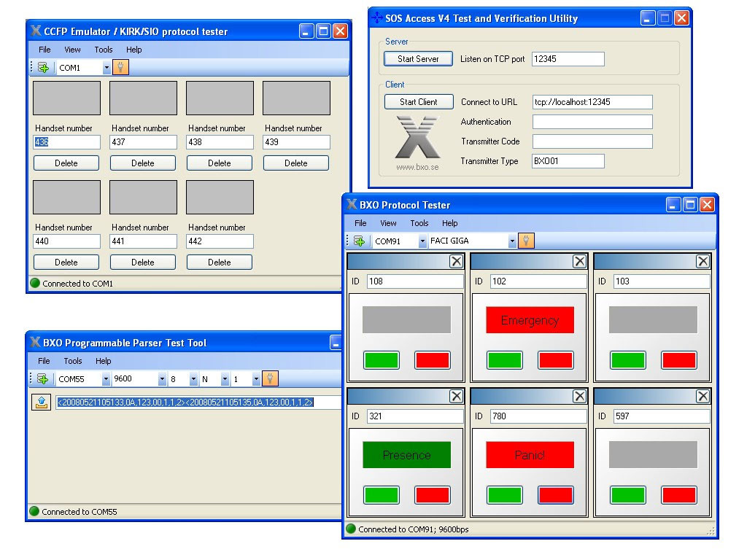Click red button on ID 102 panel
Image resolution: width=747 pixels, height=560 pixels.
click(555, 360)
